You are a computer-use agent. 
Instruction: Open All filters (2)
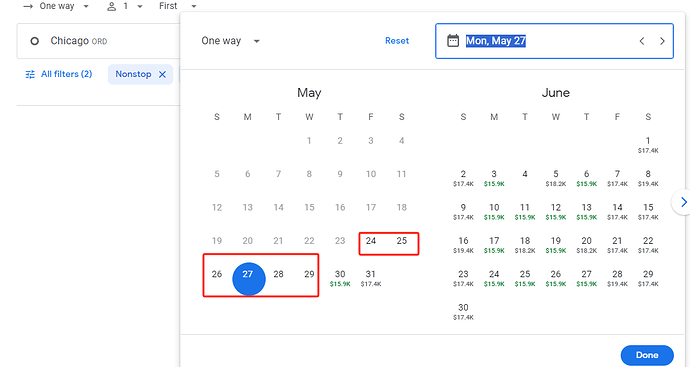[59, 74]
